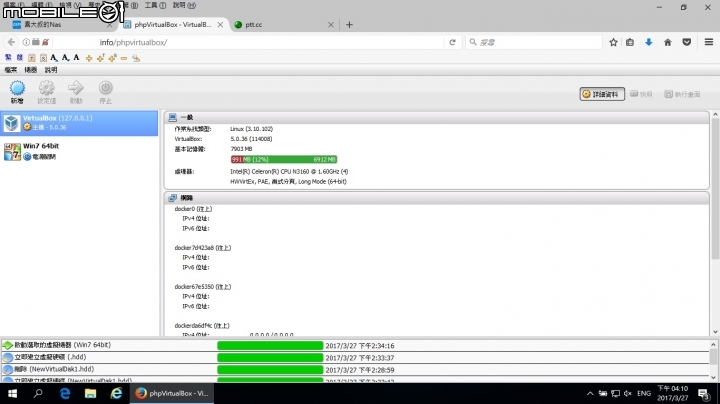
Task: Click the 快照 snapshots button
Action: tap(641, 94)
